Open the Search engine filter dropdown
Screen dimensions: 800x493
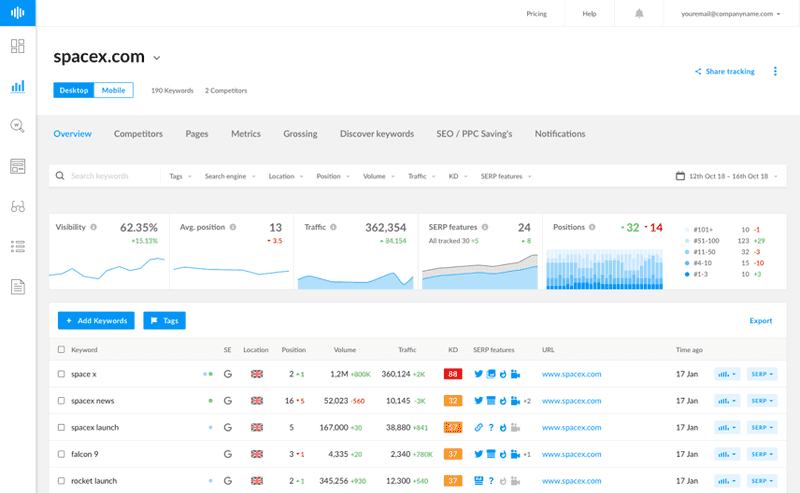click(228, 176)
